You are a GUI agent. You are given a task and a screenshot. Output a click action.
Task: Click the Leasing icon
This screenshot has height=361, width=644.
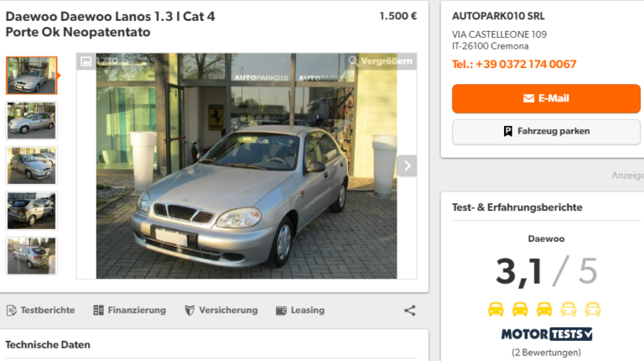click(x=281, y=311)
